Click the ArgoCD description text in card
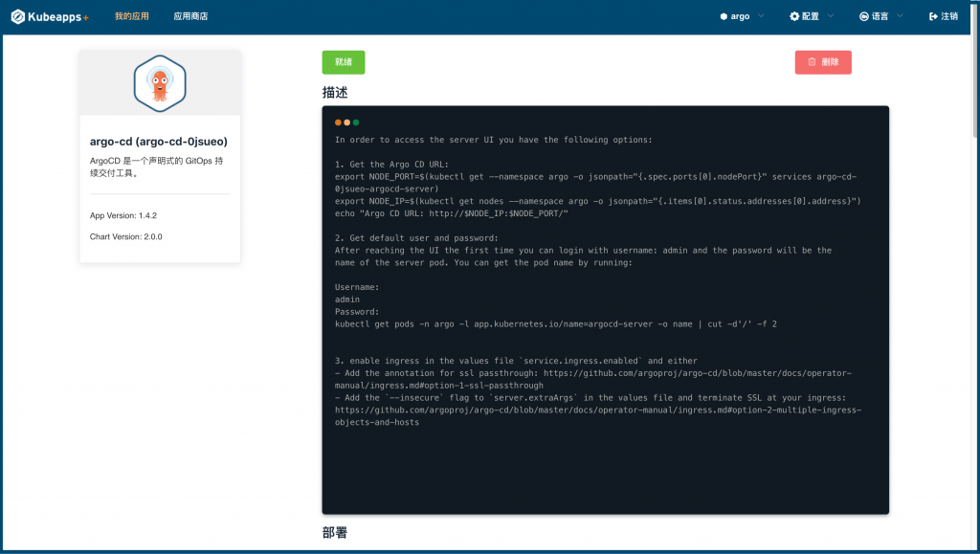This screenshot has width=980, height=554. click(x=156, y=166)
